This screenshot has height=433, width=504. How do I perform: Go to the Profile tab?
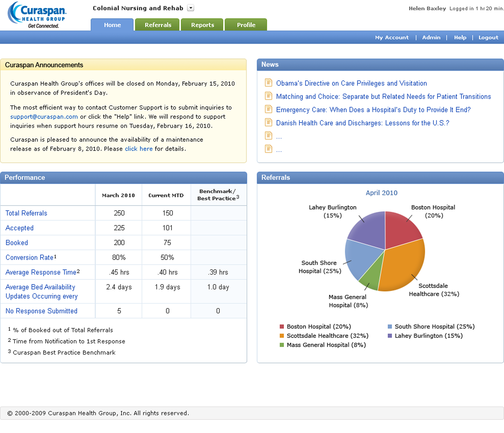coord(246,25)
